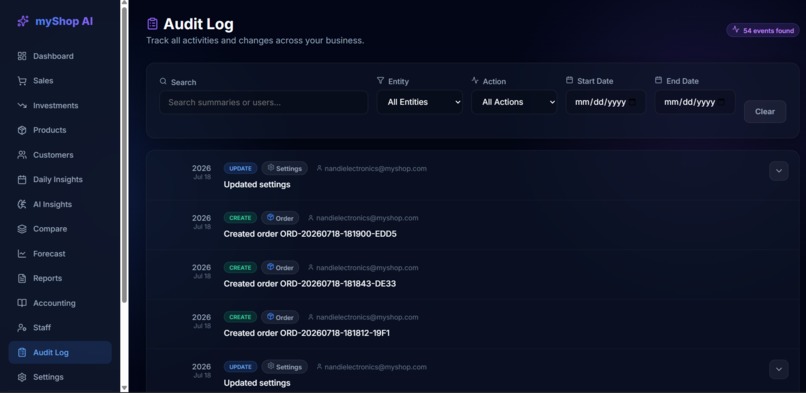806x393 pixels.
Task: Click the calendar icon beside Start Date label
Action: 570,80
